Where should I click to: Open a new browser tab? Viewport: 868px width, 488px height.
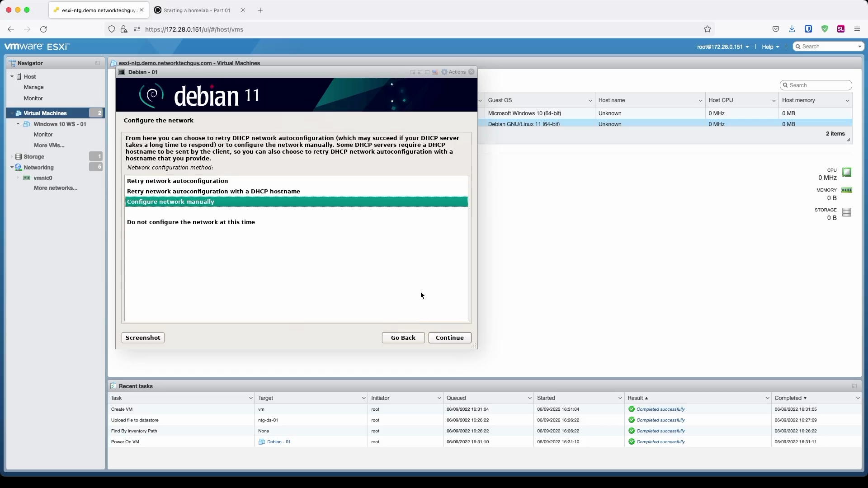[260, 10]
